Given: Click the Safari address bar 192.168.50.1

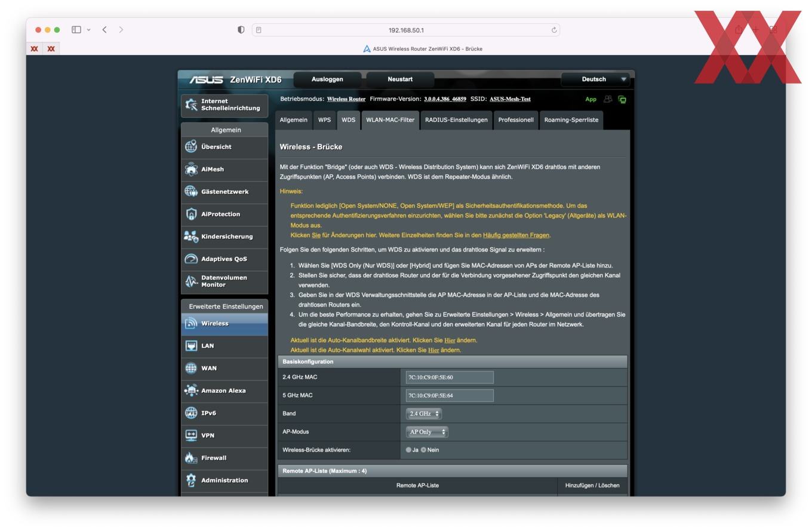Looking at the screenshot, I should click(406, 30).
